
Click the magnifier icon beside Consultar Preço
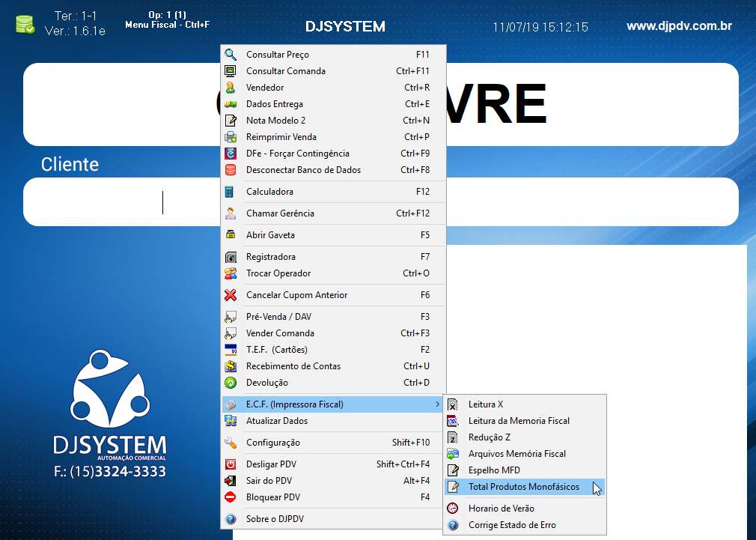click(x=231, y=55)
